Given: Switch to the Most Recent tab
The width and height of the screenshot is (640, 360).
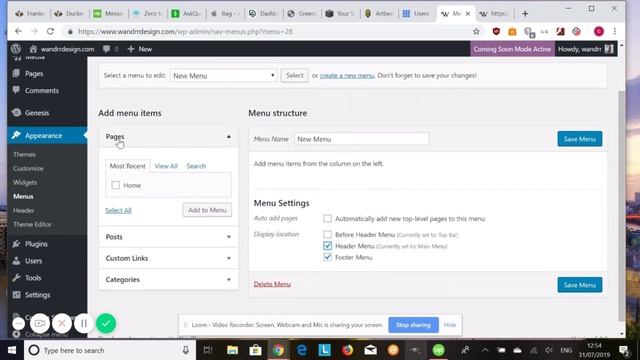Looking at the screenshot, I should pyautogui.click(x=127, y=166).
